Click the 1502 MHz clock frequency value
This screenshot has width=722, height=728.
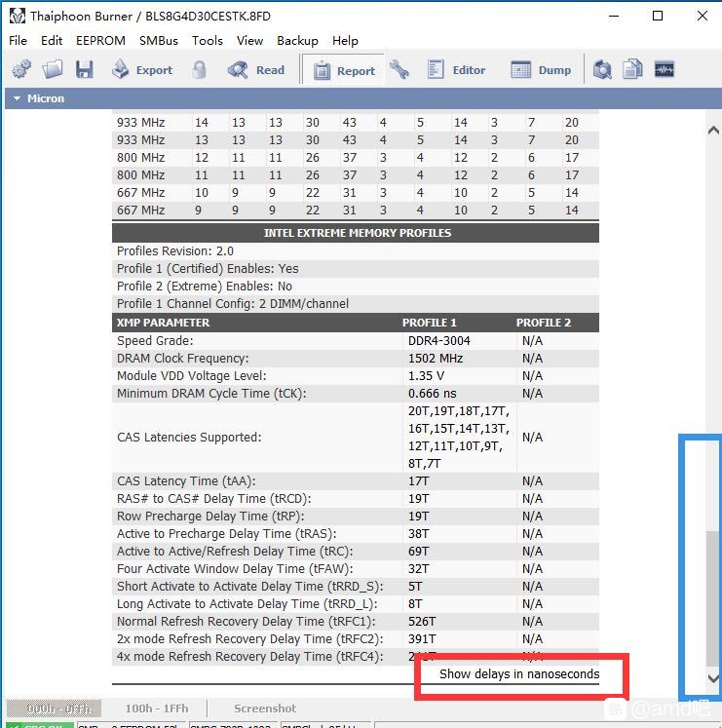coord(436,359)
